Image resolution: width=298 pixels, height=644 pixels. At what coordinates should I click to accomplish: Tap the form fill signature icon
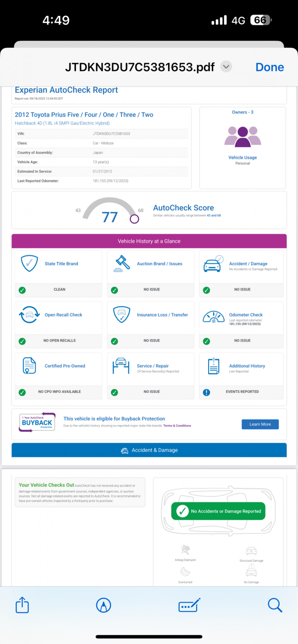coord(189,605)
